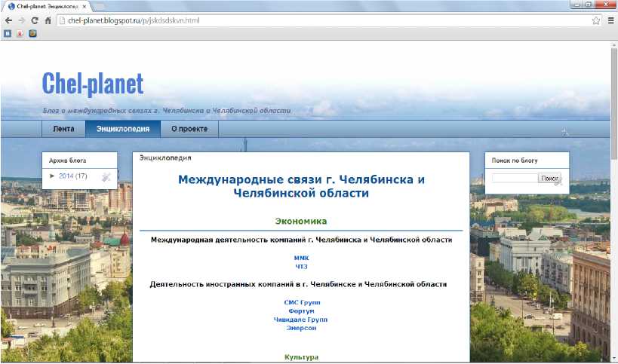Open the Эмерсон link
618x364 pixels.
point(301,328)
